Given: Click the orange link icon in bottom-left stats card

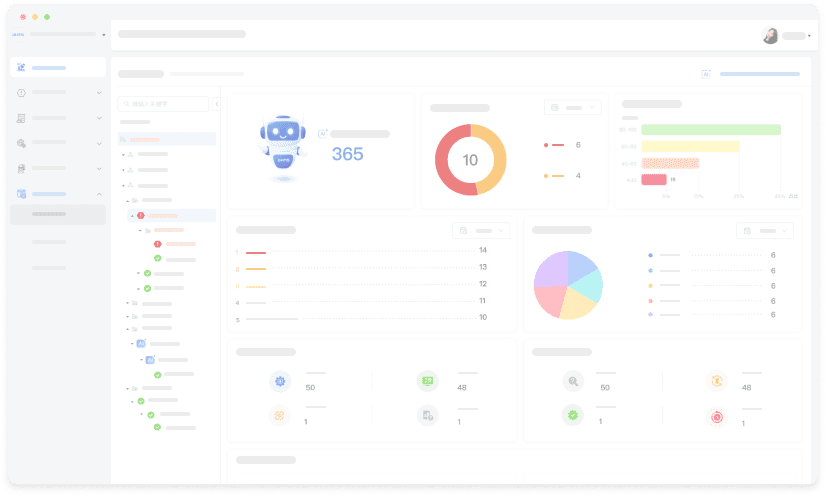Looking at the screenshot, I should [x=279, y=416].
